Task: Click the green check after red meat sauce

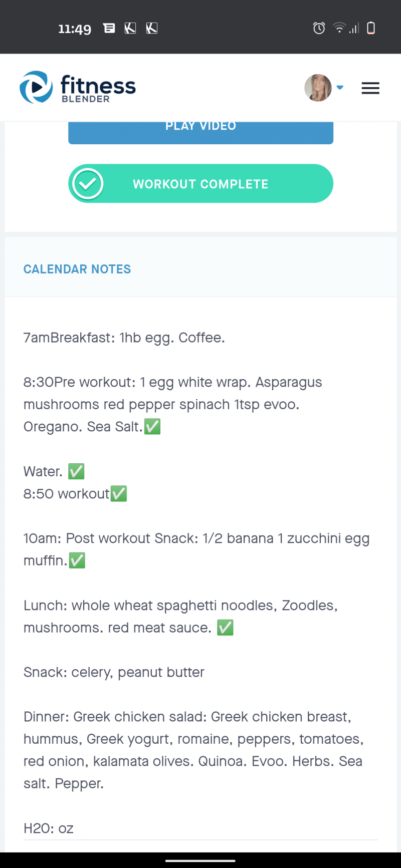Action: pos(225,628)
